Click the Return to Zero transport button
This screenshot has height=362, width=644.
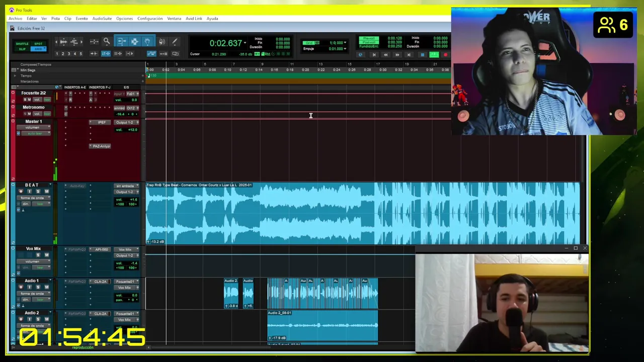(374, 55)
